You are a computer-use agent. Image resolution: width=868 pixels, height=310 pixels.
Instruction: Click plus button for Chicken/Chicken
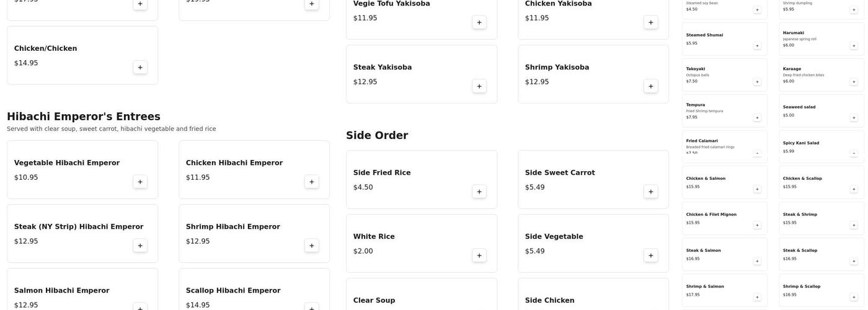(140, 68)
